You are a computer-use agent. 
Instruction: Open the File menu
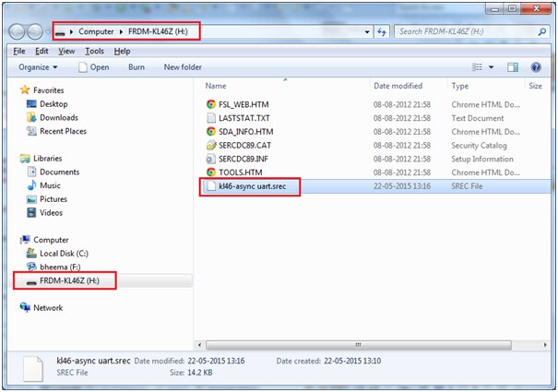[x=19, y=52]
